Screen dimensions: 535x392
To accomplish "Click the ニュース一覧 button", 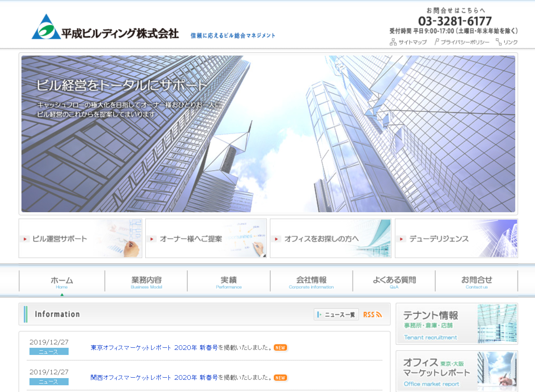I will click(x=336, y=315).
